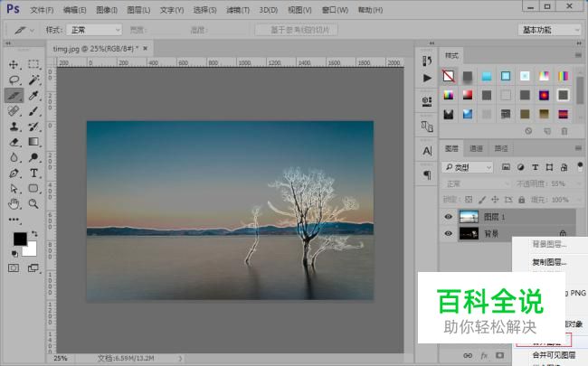The height and width of the screenshot is (366, 588).
Task: Select the Dodge tool
Action: coord(33,157)
